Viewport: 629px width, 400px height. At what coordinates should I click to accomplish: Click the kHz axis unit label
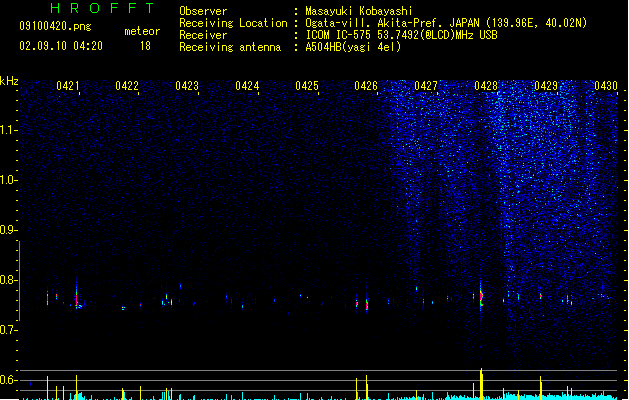click(9, 81)
